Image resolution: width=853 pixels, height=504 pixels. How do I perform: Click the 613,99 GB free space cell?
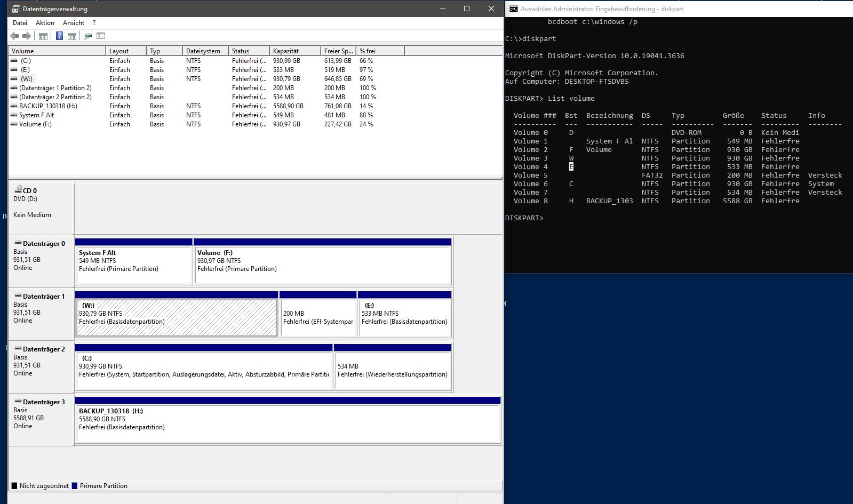[x=338, y=61]
